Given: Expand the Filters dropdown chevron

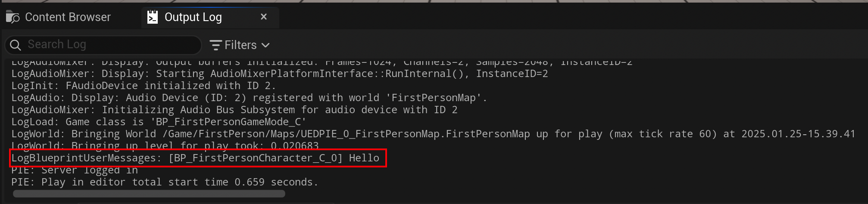Looking at the screenshot, I should [265, 45].
